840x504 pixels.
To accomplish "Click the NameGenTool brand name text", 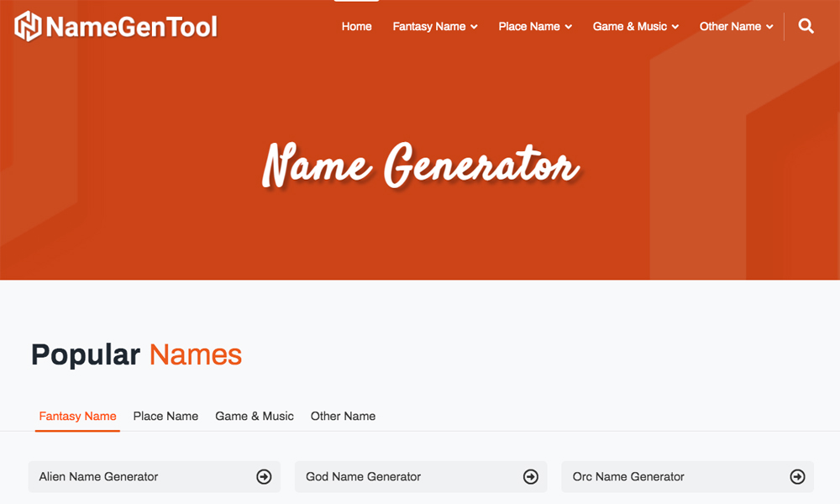I will click(x=132, y=27).
